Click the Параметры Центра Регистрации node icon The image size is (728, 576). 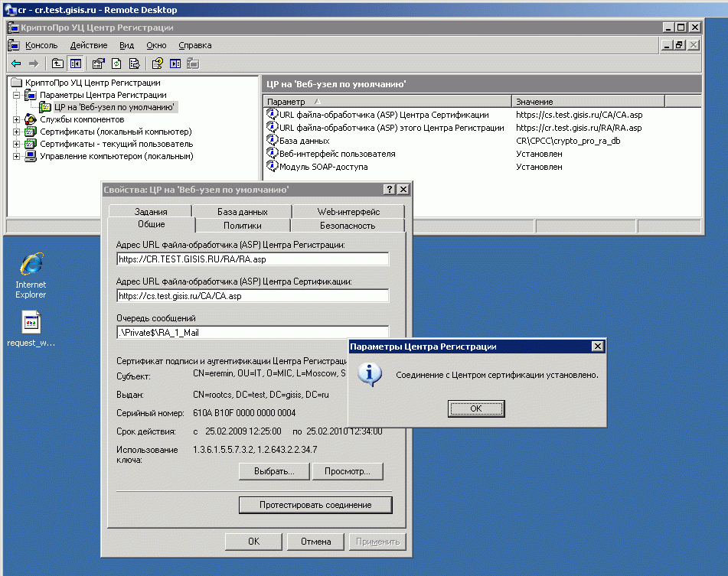click(x=31, y=95)
